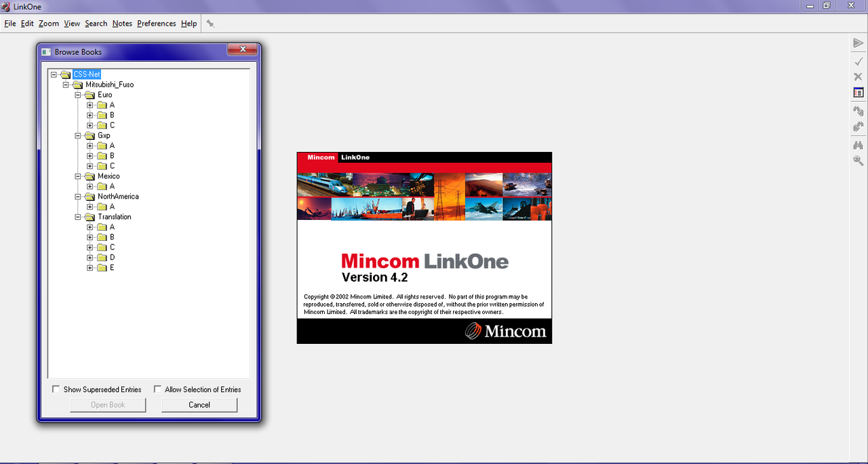Open the Preferences menu

tap(156, 23)
